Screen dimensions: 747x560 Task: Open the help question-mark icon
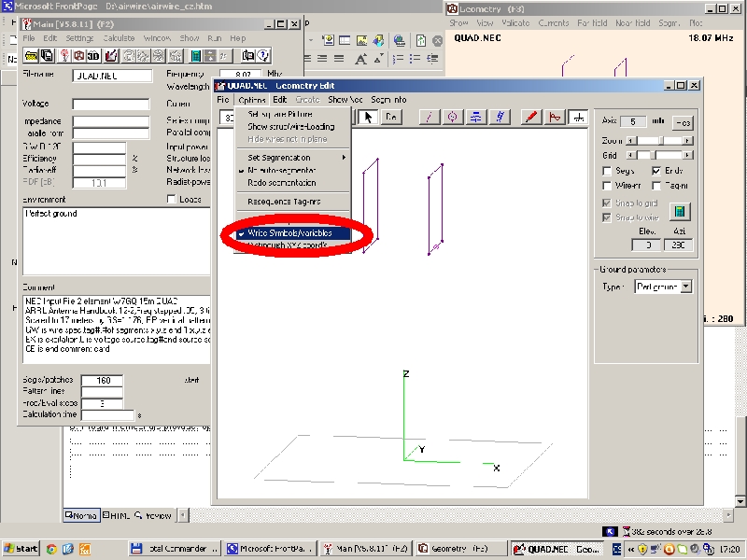click(261, 56)
